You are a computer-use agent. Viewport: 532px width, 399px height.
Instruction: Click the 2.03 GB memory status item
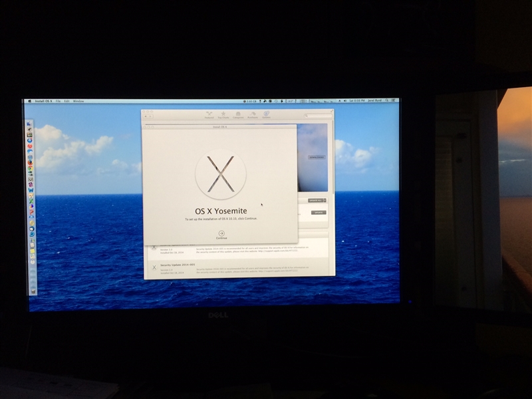(x=250, y=101)
